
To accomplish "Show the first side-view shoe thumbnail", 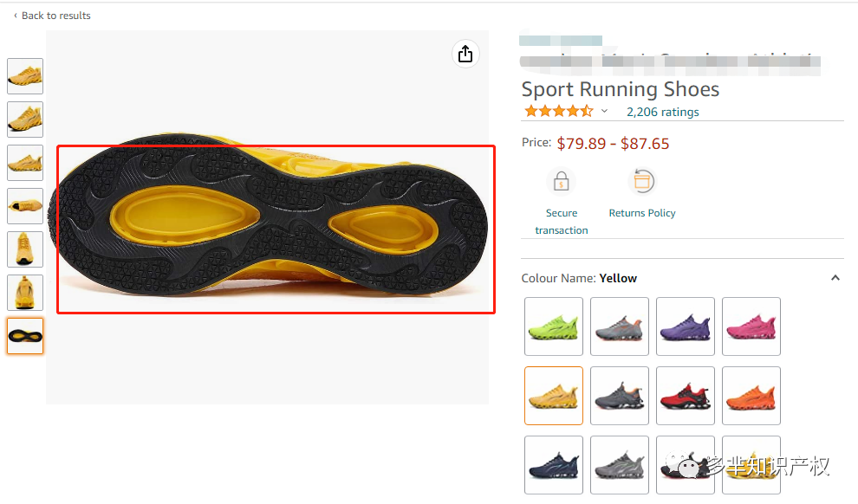I will pos(25,76).
